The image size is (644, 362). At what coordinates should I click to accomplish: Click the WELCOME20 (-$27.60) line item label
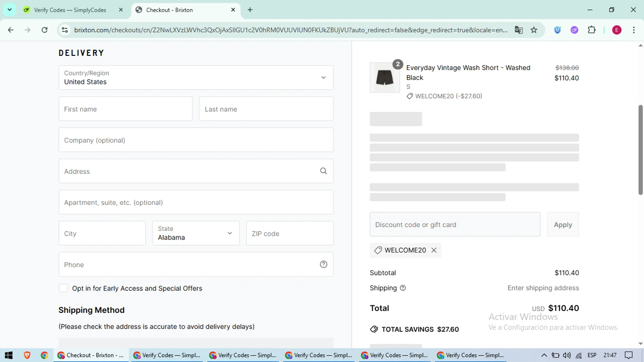[448, 96]
